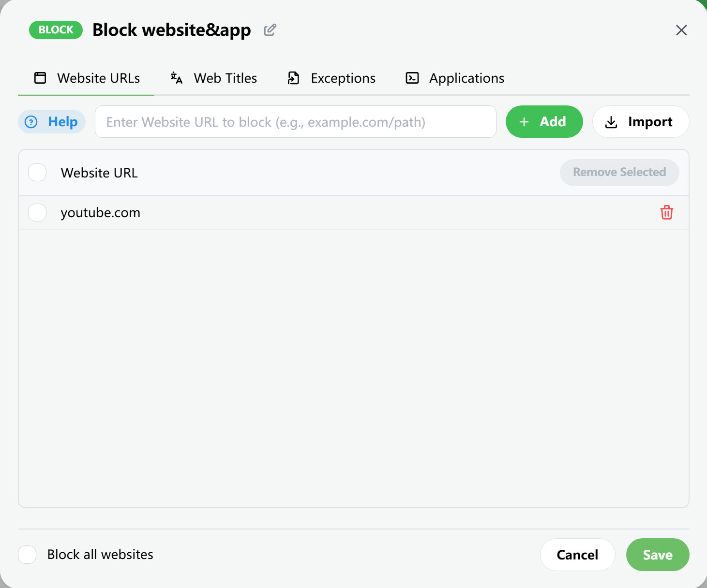Import a list of website URLs
This screenshot has width=707, height=588.
(x=641, y=122)
